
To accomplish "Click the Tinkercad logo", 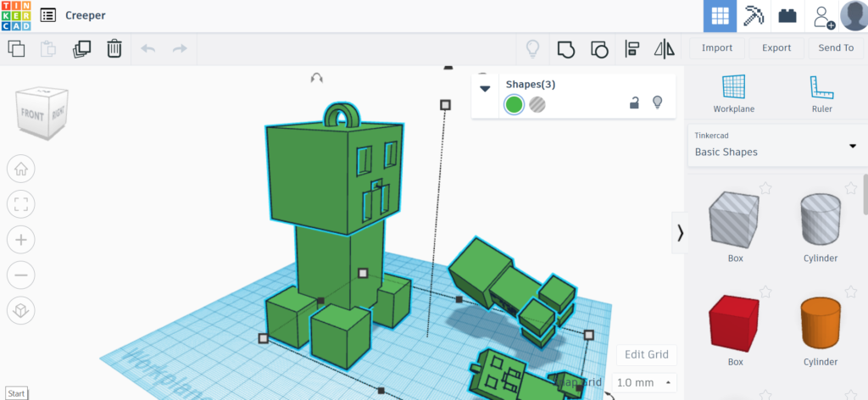I will click(16, 15).
